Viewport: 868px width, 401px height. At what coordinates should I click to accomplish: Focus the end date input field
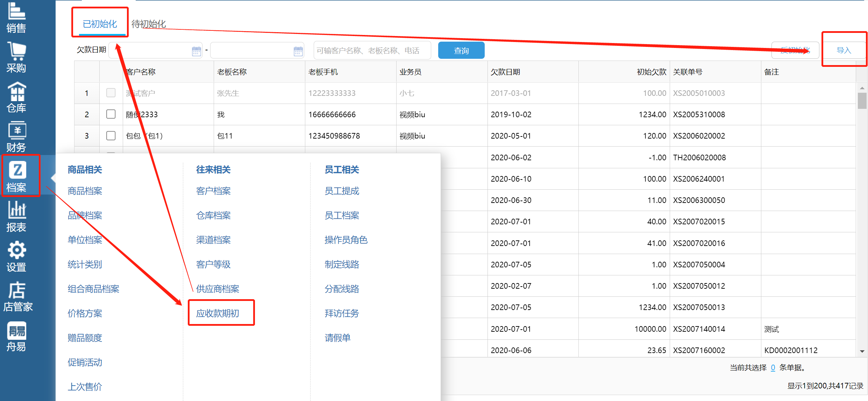pos(257,50)
